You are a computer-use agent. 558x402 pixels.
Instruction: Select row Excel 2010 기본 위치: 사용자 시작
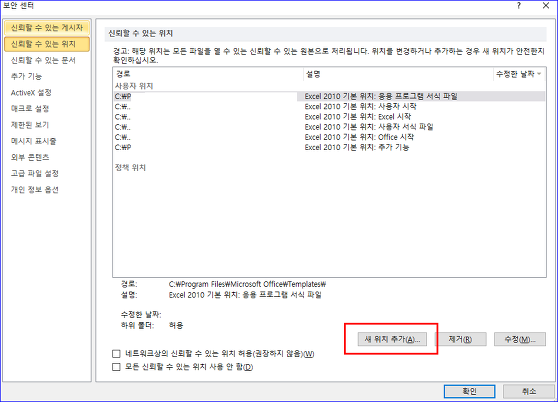pyautogui.click(x=329, y=106)
